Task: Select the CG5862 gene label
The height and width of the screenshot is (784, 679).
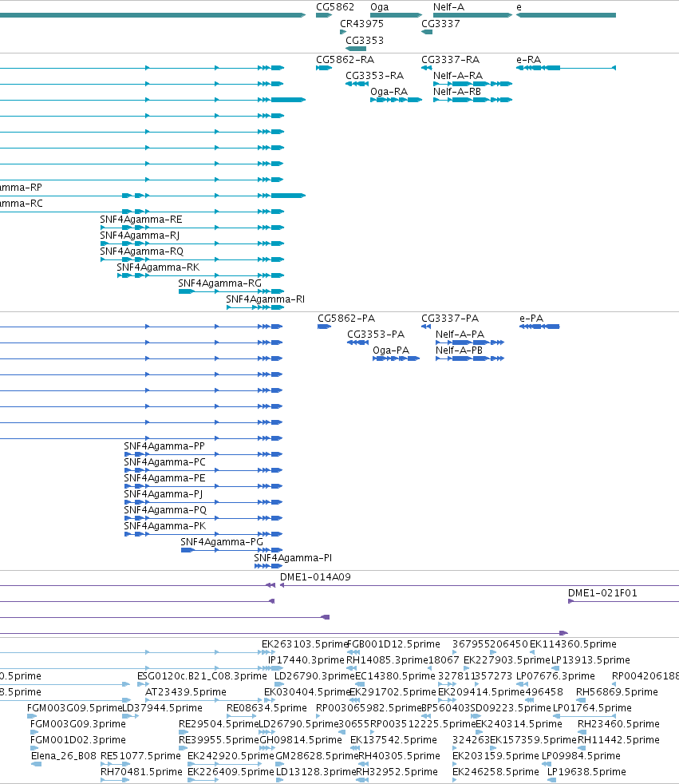Action: tap(335, 7)
